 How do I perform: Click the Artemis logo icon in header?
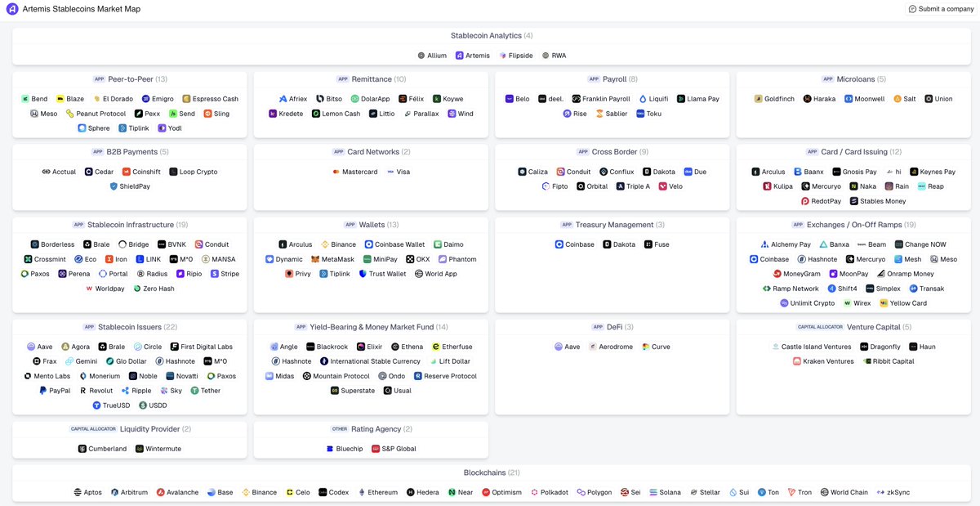(12, 9)
